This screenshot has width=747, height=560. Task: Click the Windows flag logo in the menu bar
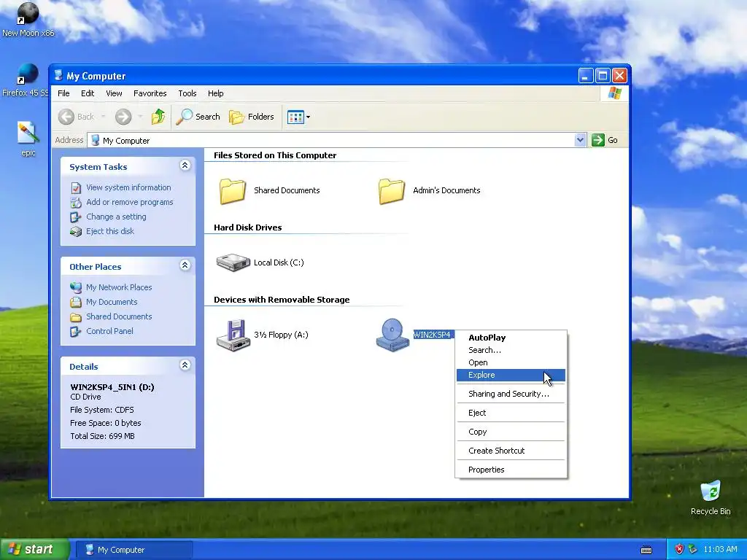[x=614, y=93]
